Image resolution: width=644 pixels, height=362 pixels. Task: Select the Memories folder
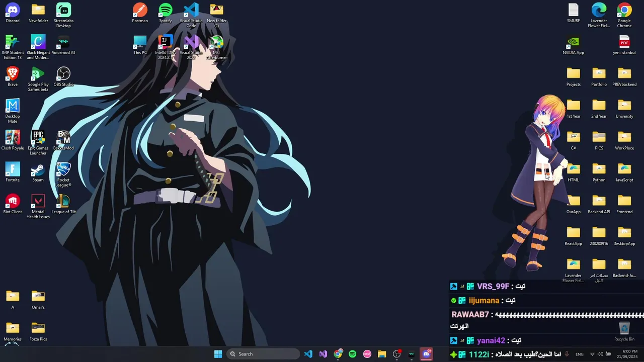(13, 331)
